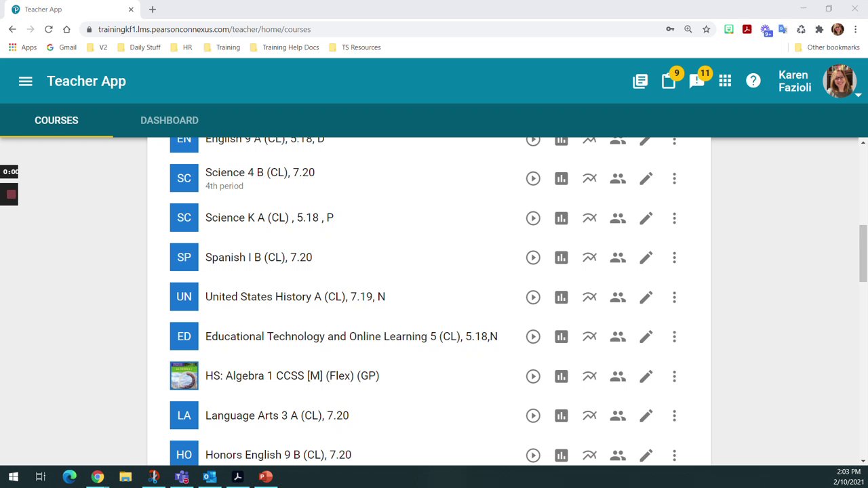The width and height of the screenshot is (868, 488).
Task: Edit Language Arts 3 A pencil icon
Action: coord(646,415)
